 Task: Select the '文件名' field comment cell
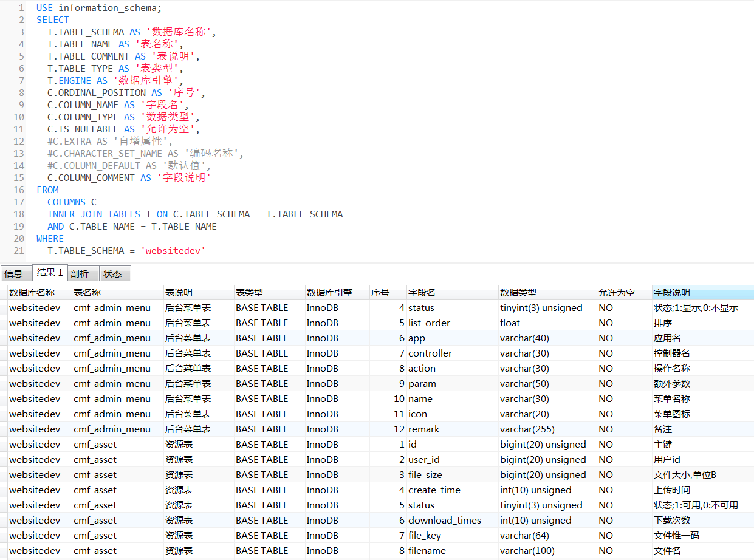click(x=702, y=551)
